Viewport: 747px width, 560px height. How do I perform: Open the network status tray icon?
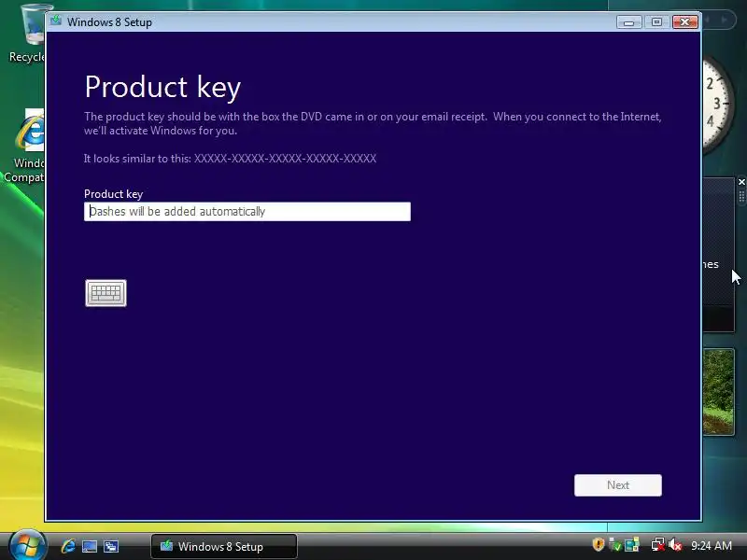pos(658,545)
